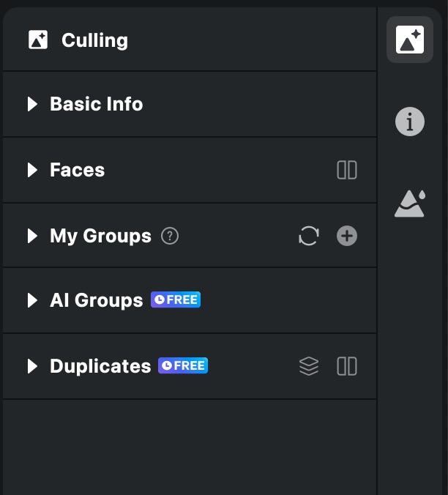Open the Info panel tab icon

(409, 122)
